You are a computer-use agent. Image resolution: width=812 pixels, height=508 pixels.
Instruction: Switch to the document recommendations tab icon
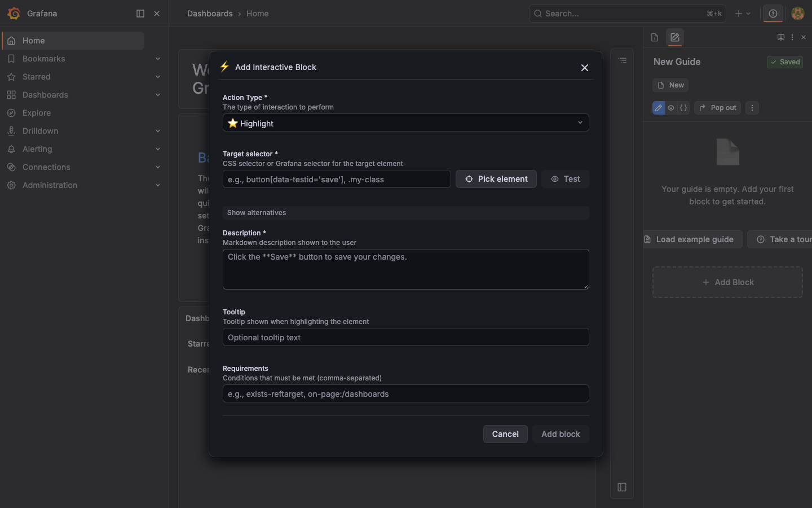[655, 37]
